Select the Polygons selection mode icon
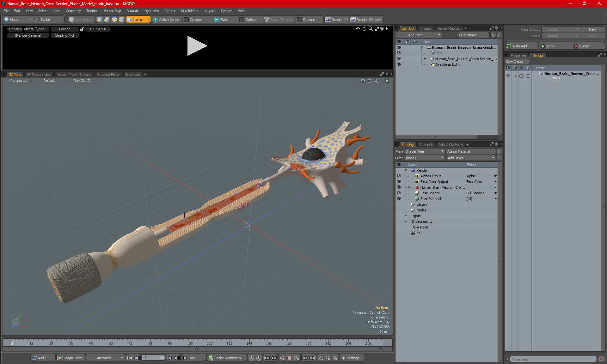This screenshot has width=607, height=364. pyautogui.click(x=114, y=20)
